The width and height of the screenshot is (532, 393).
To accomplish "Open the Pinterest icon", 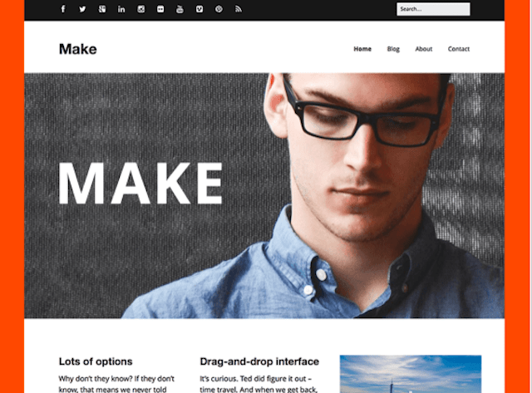I will click(x=219, y=9).
